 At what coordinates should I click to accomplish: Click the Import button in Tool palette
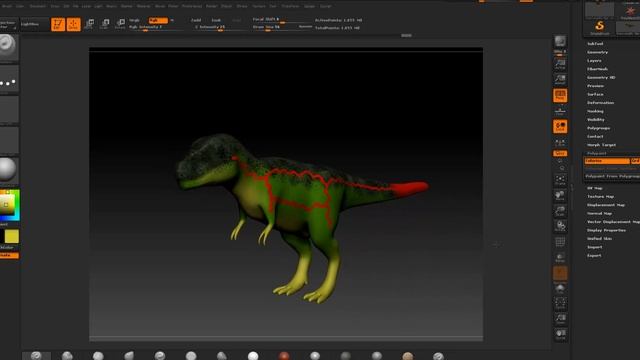594,247
